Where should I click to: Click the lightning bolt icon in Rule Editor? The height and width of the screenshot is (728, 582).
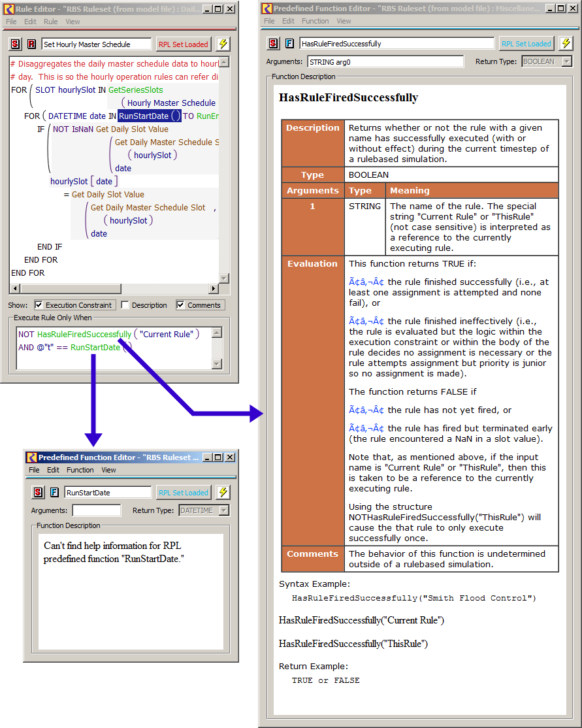[x=223, y=44]
